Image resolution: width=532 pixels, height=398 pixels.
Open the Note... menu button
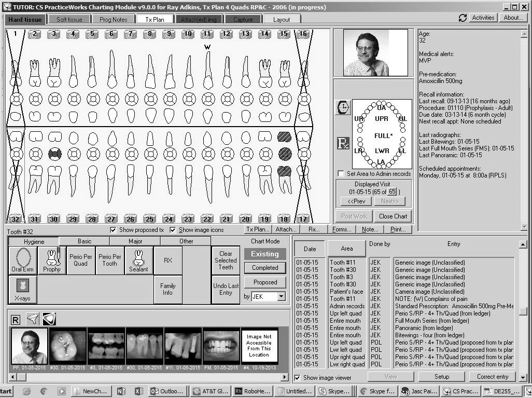(x=370, y=229)
